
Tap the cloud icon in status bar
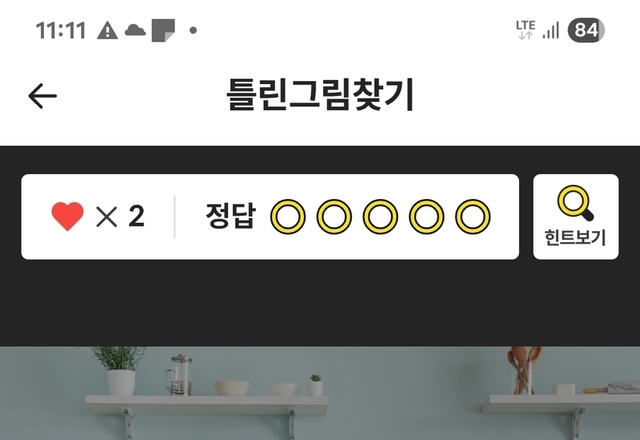click(x=135, y=30)
